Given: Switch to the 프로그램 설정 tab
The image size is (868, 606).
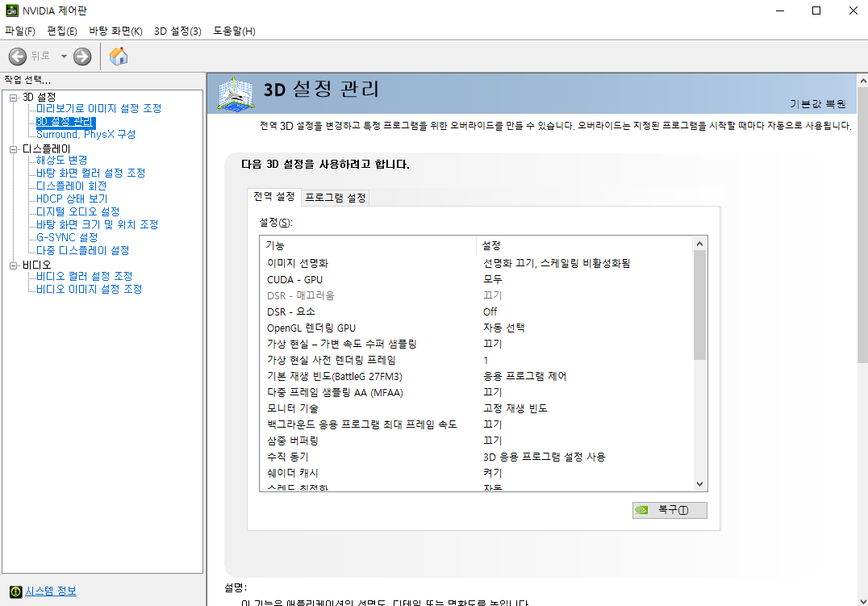Looking at the screenshot, I should [x=336, y=198].
